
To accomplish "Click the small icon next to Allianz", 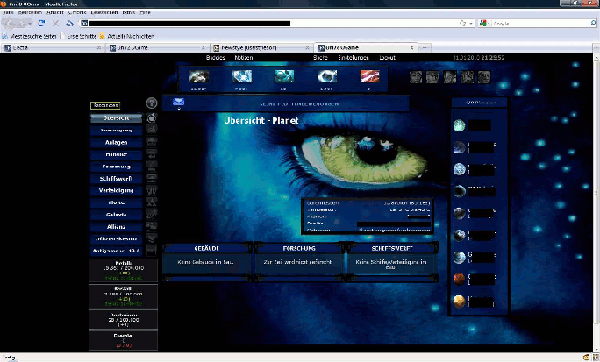I will coord(152,227).
